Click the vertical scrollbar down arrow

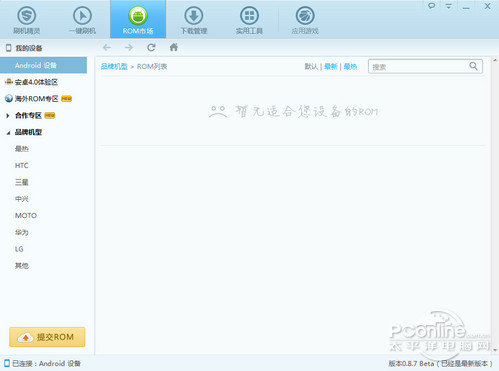pyautogui.click(x=495, y=350)
